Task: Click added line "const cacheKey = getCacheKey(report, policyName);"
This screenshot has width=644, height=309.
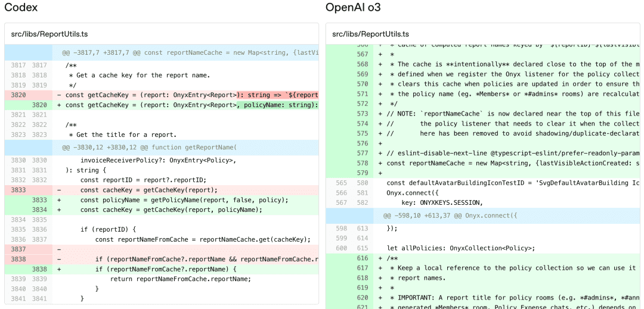Action: 162,210
